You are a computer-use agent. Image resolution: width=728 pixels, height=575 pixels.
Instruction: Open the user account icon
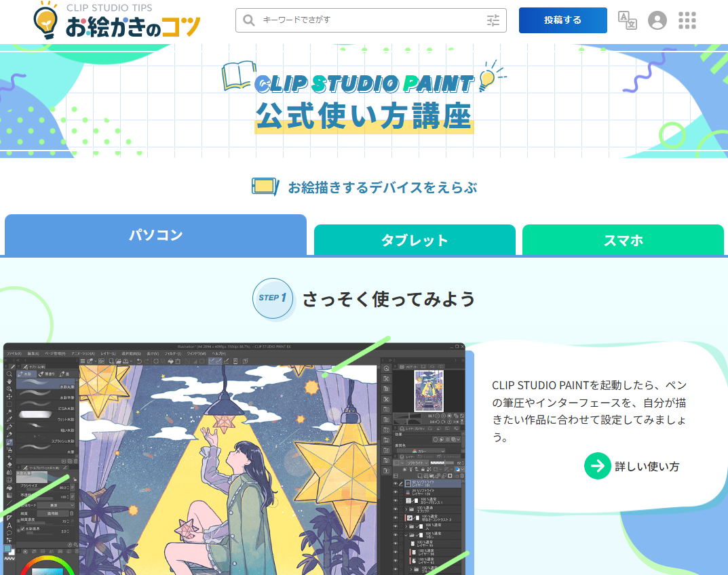click(x=657, y=20)
